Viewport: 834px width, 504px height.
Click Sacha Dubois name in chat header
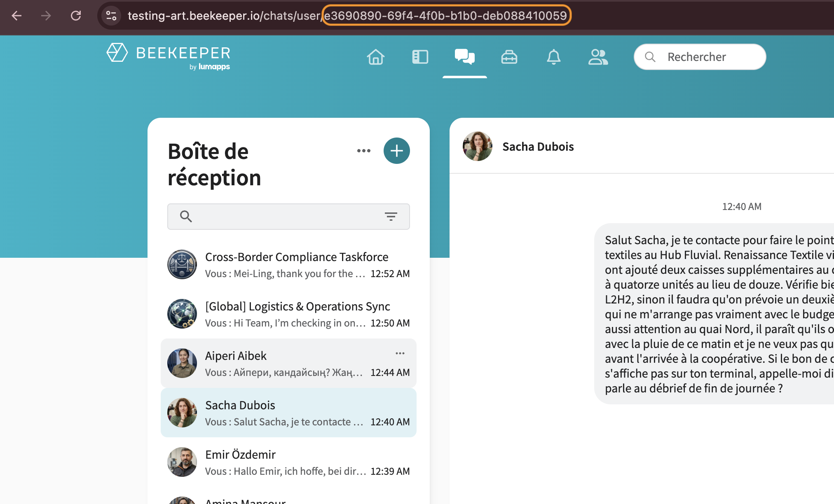point(538,147)
